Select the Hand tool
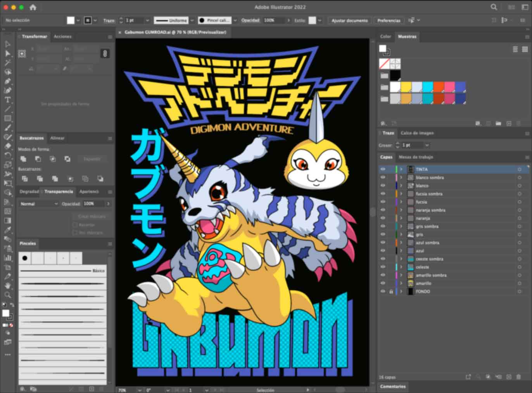The image size is (532, 393). 8,286
